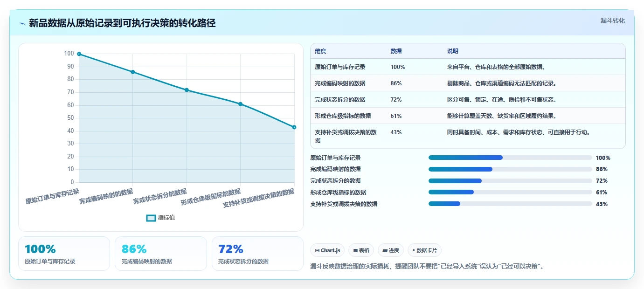Click the chart data point at 43
This screenshot has height=289, width=644.
[x=294, y=127]
